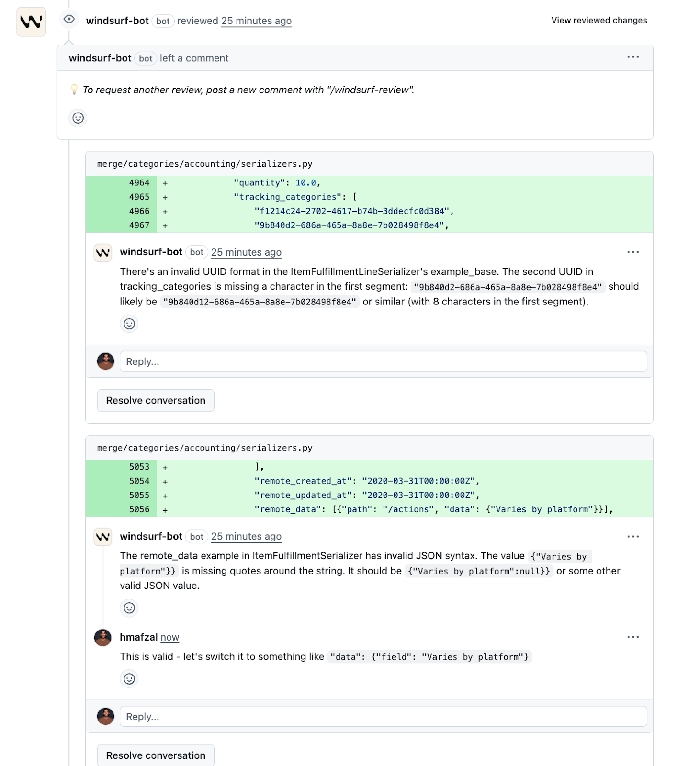Open hmafzal's profile name link
Image resolution: width=700 pixels, height=766 pixels.
(x=139, y=637)
